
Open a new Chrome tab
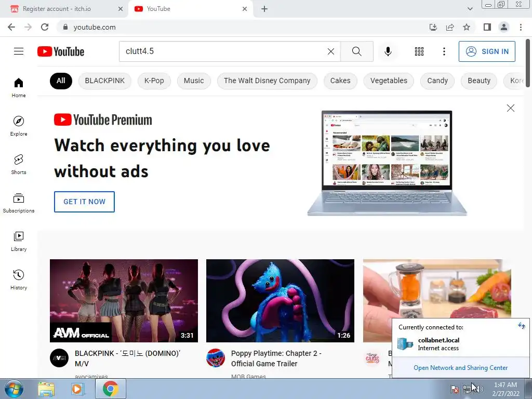click(x=264, y=9)
